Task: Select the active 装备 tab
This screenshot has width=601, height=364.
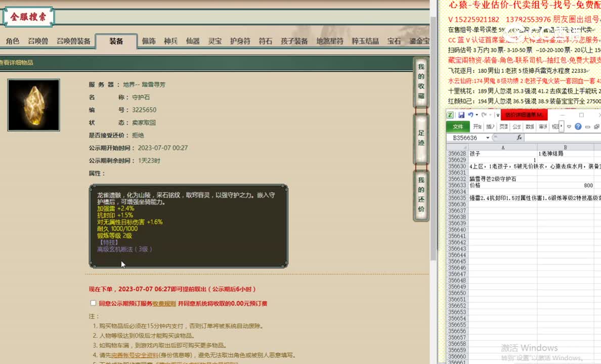Action: (116, 41)
